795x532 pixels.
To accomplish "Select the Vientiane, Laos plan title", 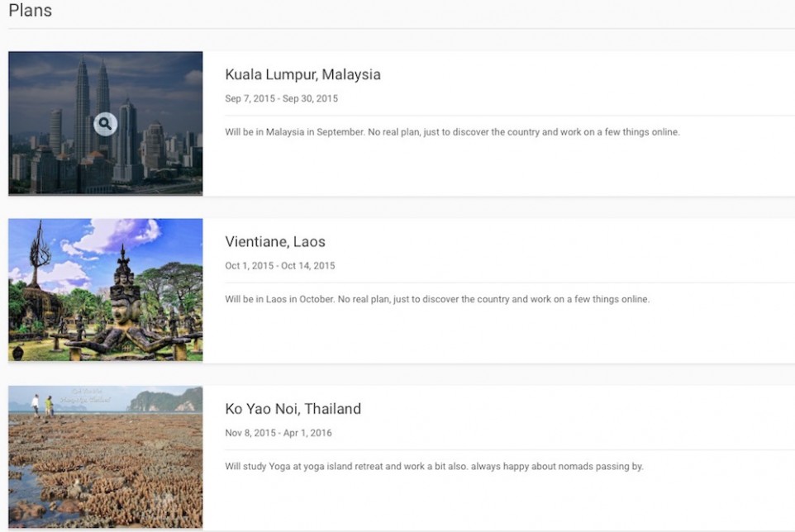I will click(x=275, y=242).
